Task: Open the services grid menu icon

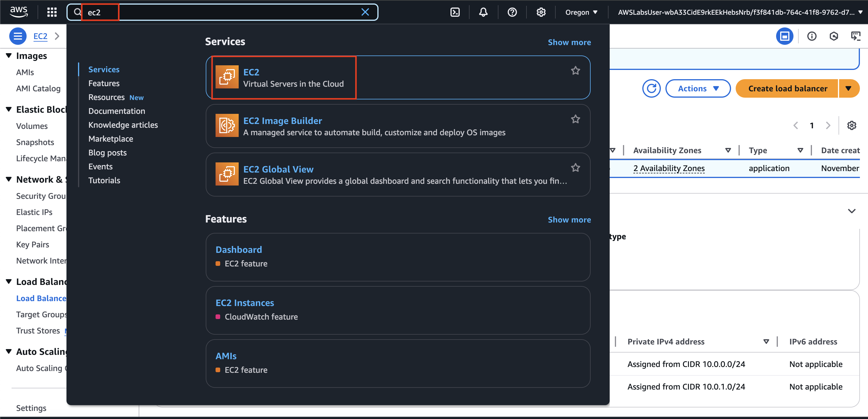Action: [x=52, y=12]
